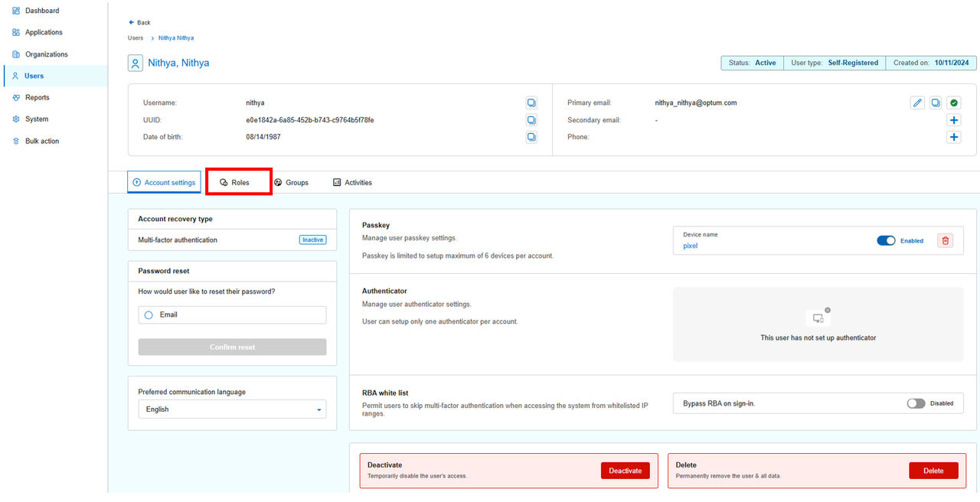Copy the primary email address

coord(936,103)
